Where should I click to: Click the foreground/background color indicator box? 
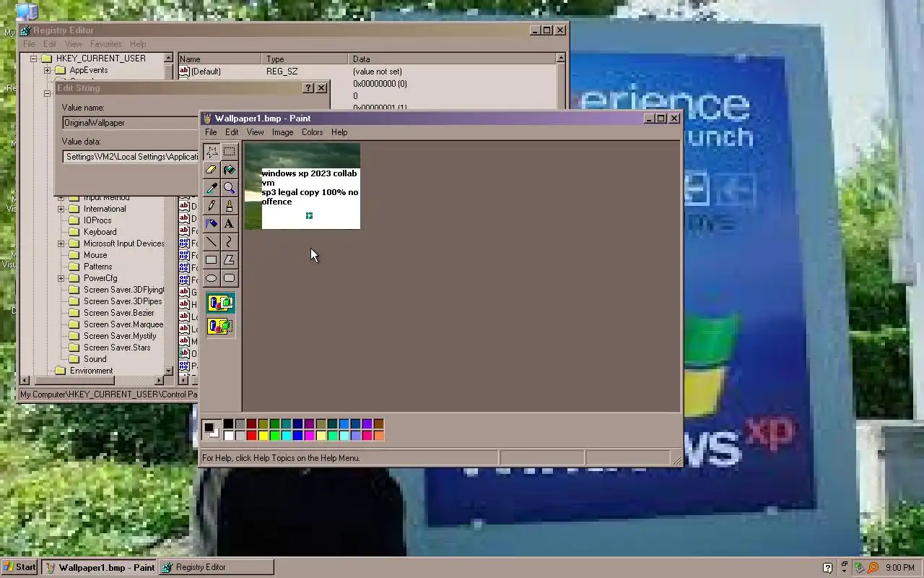[x=212, y=430]
